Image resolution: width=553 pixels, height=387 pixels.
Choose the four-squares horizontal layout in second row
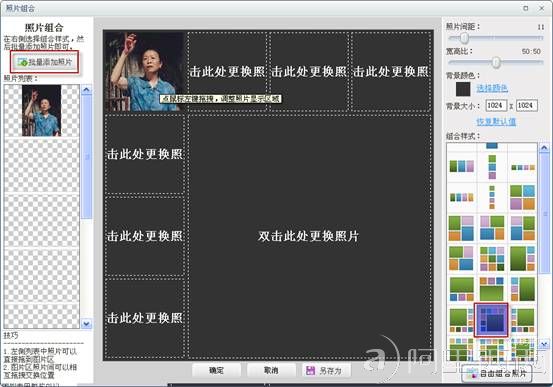coord(461,197)
